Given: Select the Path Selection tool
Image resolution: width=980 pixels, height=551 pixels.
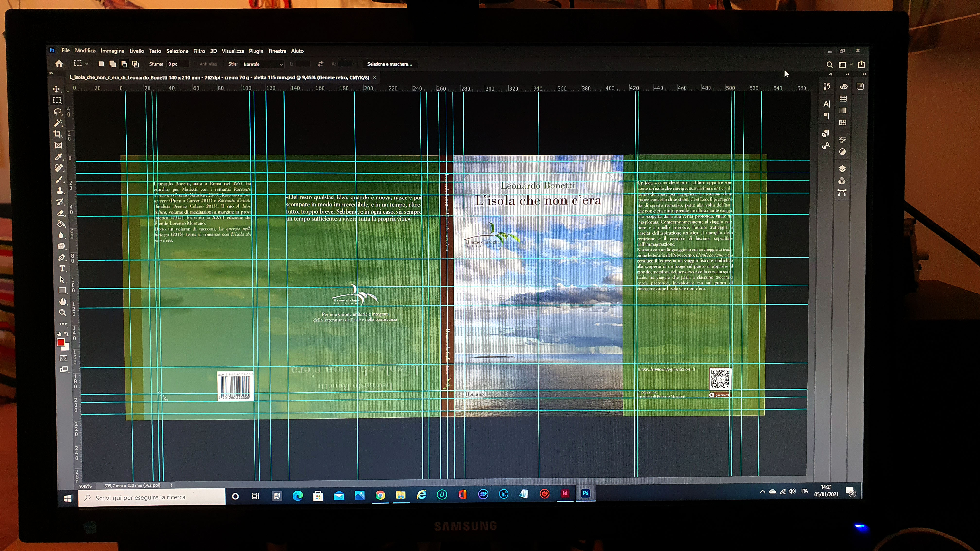Looking at the screenshot, I should 62,279.
